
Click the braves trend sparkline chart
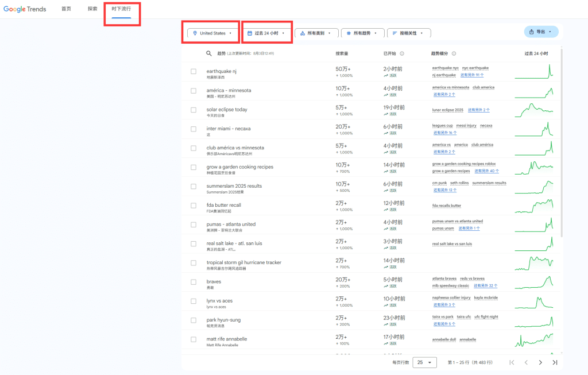click(533, 281)
